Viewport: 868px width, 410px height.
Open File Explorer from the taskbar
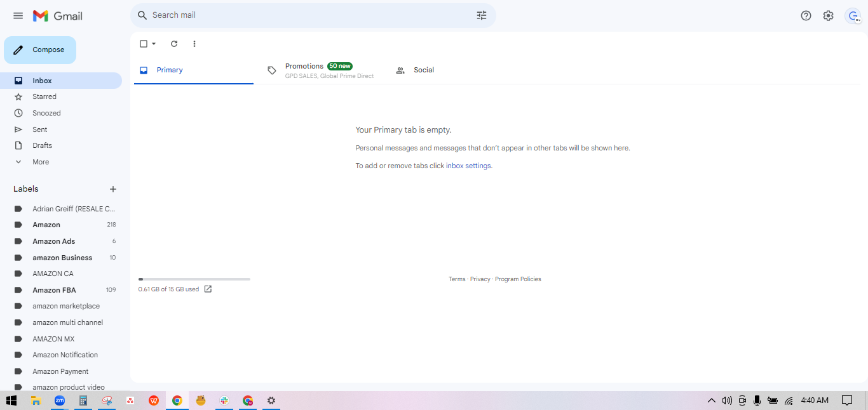[36, 400]
